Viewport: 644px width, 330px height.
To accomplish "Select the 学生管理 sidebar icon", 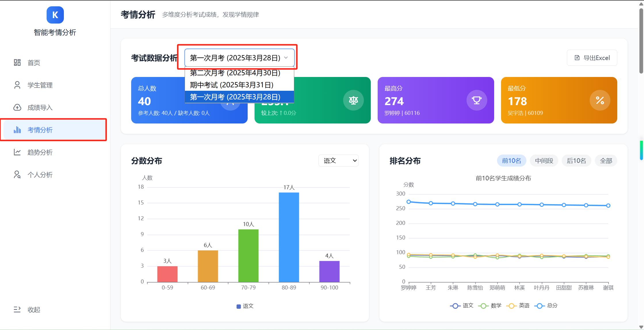I will pyautogui.click(x=17, y=85).
